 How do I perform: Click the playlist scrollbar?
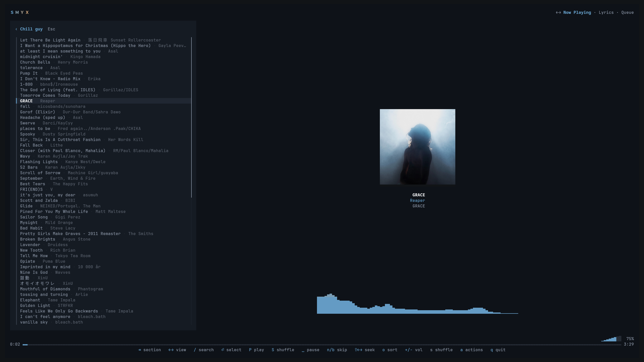point(191,117)
